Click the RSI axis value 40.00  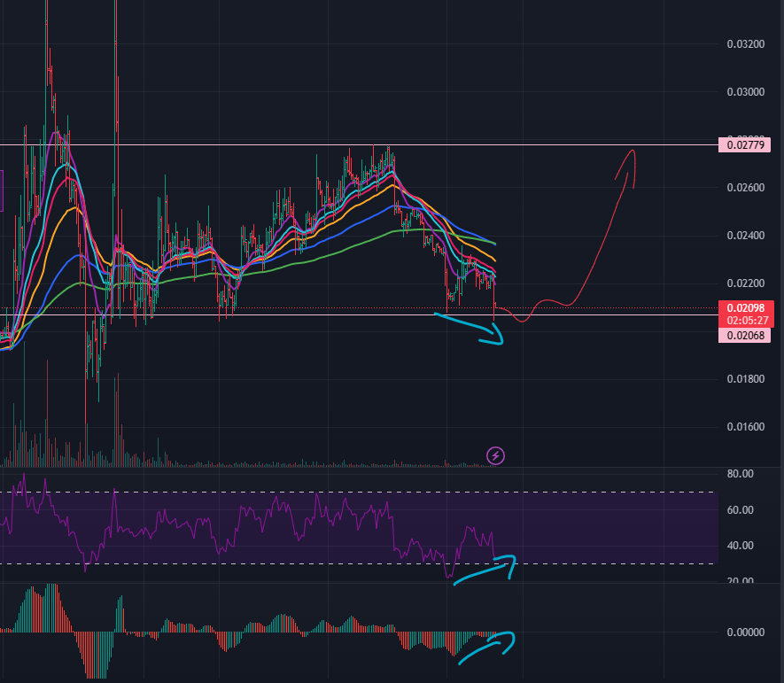tap(740, 546)
